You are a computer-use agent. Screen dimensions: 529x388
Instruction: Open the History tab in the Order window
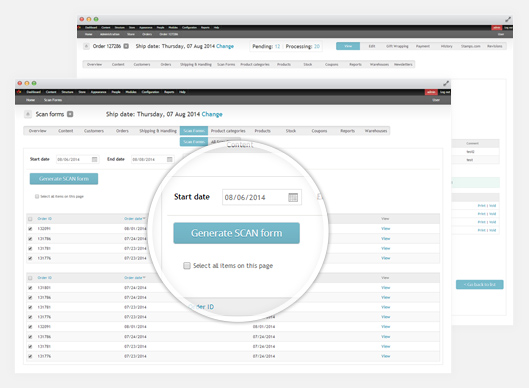(x=447, y=46)
